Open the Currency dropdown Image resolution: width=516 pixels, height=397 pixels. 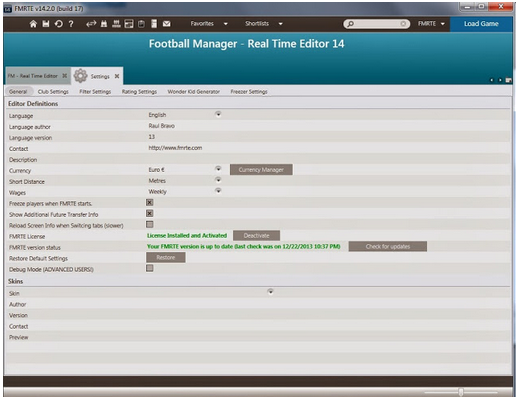pyautogui.click(x=218, y=169)
